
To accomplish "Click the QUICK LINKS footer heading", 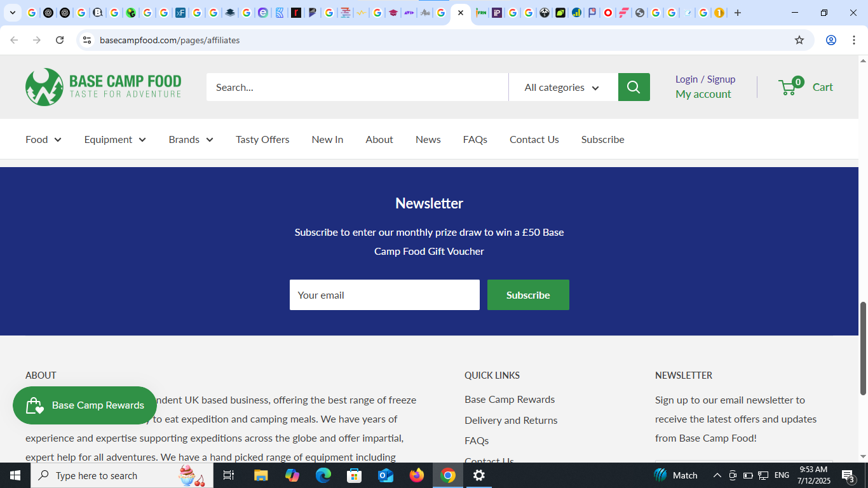I will [492, 376].
